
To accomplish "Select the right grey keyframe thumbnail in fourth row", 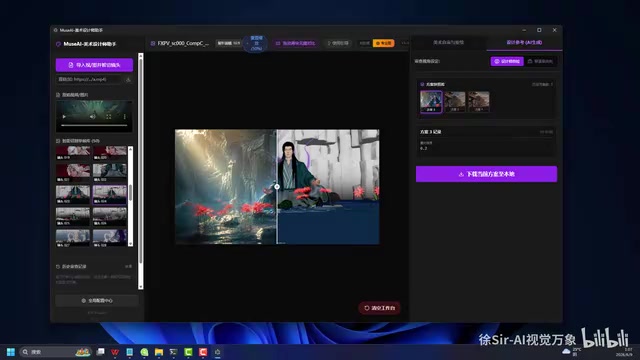I will pyautogui.click(x=109, y=217).
